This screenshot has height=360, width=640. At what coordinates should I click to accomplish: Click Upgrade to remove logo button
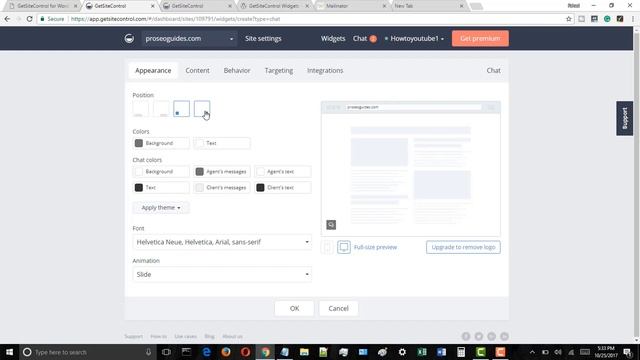[x=463, y=247]
